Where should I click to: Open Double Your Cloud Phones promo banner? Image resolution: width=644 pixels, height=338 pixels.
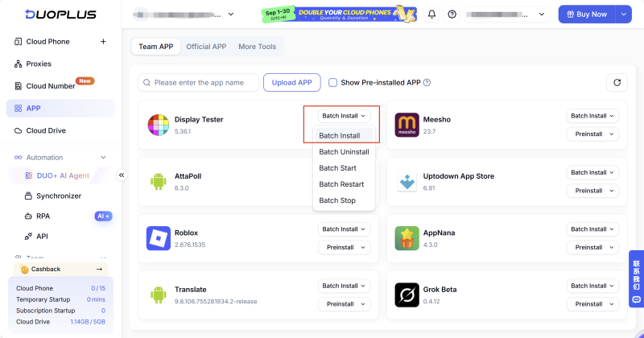click(339, 14)
